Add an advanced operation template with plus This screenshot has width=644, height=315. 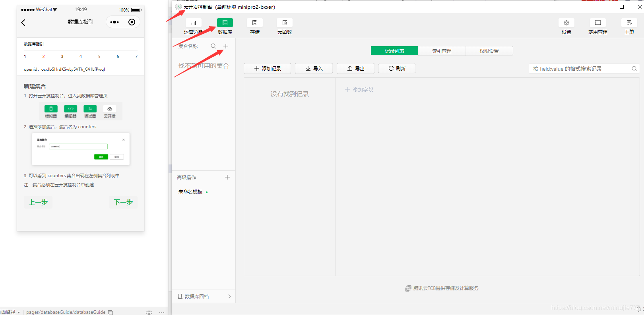(x=227, y=177)
